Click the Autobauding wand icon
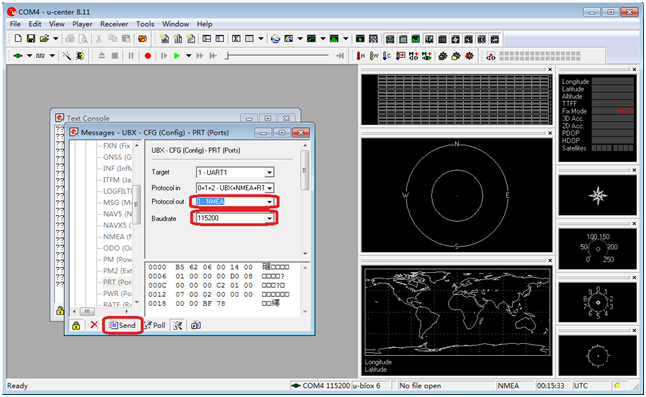 66,56
